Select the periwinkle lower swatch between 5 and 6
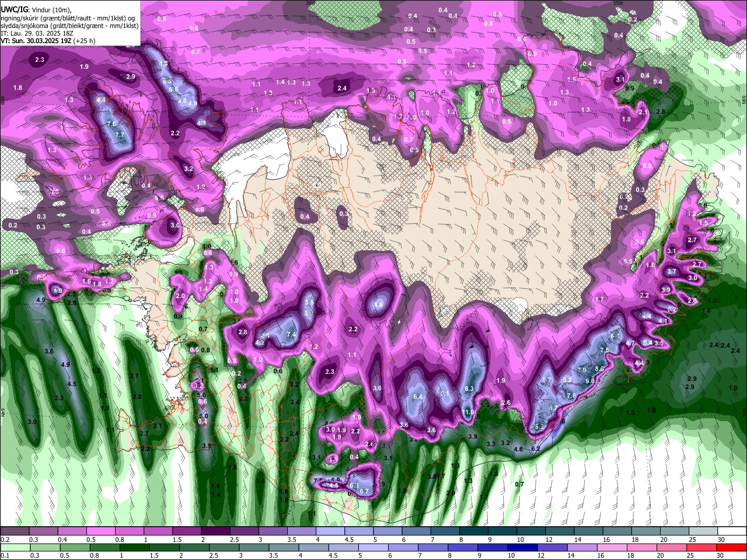747x560 pixels. tap(373, 548)
